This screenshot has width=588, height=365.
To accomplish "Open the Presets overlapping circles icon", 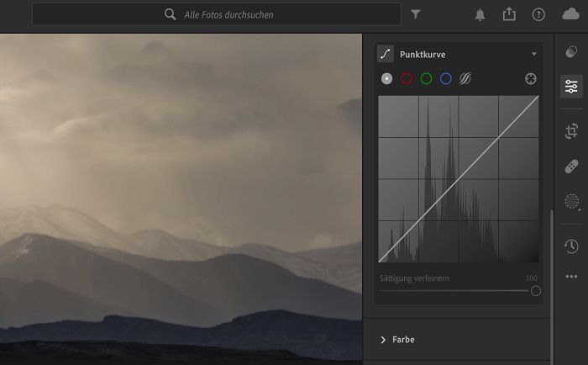I will (571, 52).
